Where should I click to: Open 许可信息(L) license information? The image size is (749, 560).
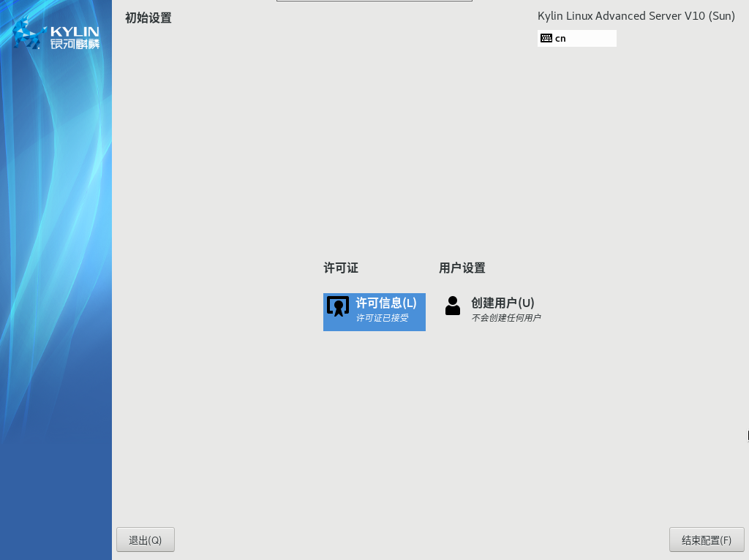385,303
